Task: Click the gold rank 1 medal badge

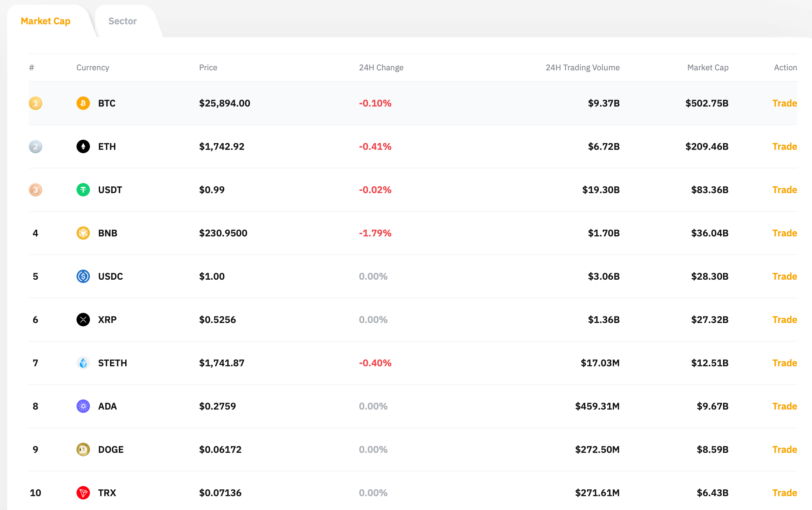Action: click(x=36, y=103)
